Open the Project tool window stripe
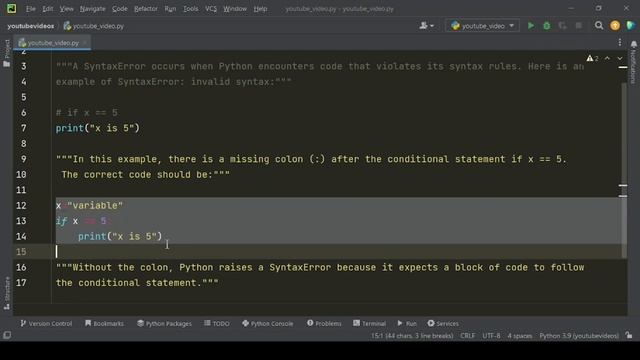 point(7,53)
